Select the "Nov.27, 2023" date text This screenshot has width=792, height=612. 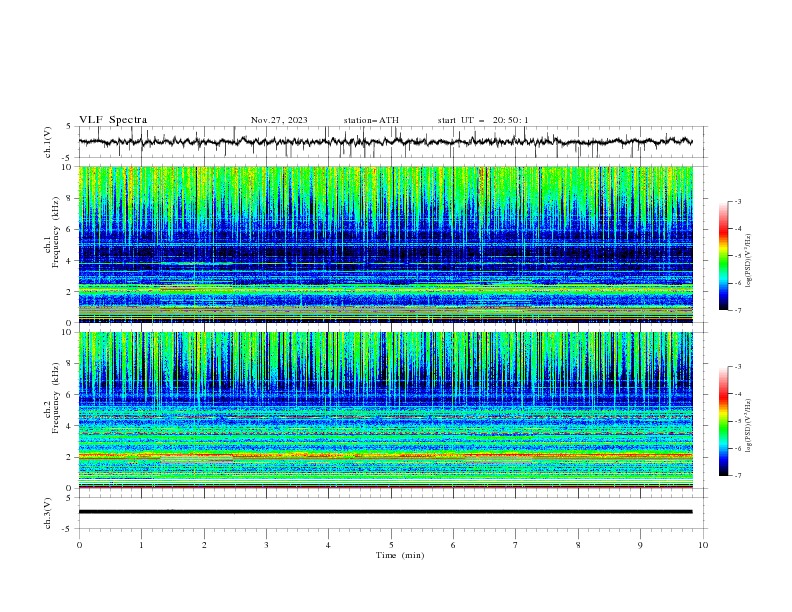tap(279, 120)
